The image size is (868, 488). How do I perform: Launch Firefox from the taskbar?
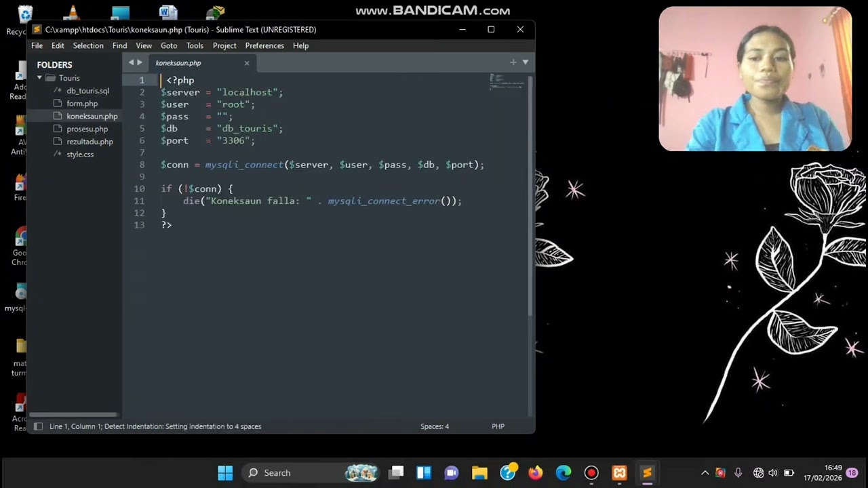(x=536, y=472)
